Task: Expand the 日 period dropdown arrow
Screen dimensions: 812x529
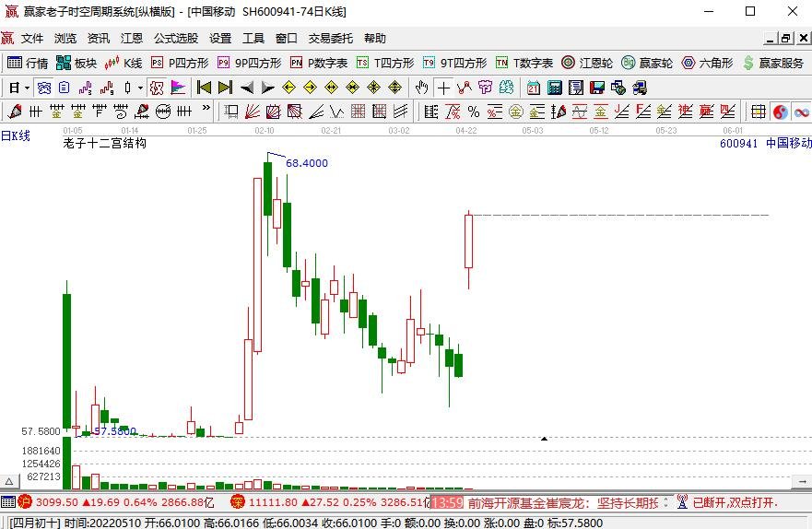Action: [28, 88]
